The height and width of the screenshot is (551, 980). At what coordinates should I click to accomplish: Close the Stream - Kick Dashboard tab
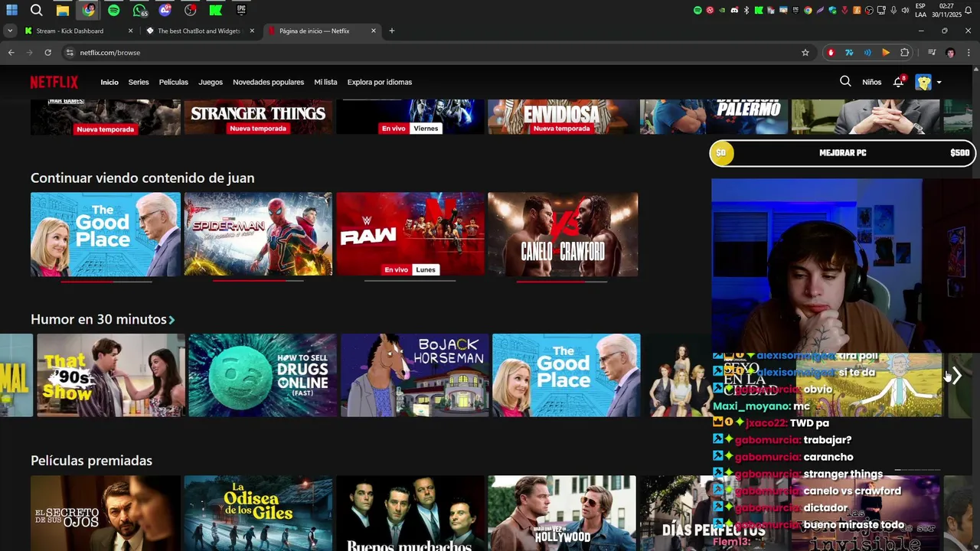[x=130, y=31]
